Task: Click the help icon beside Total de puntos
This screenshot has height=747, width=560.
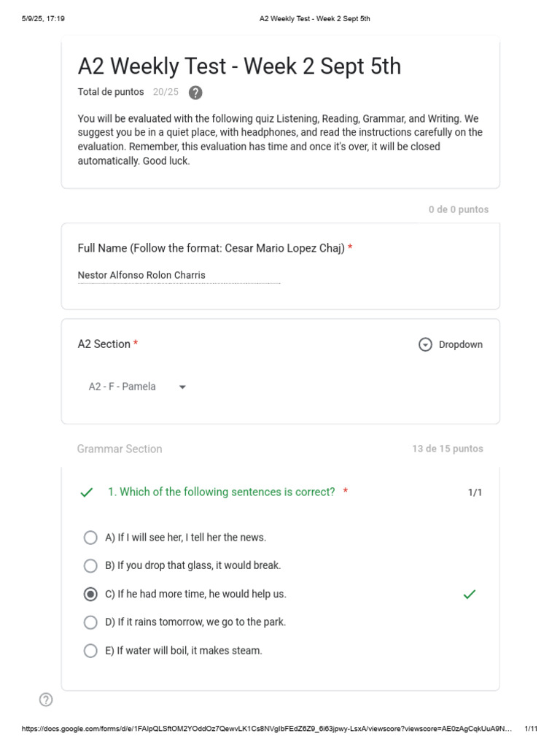Action: tap(195, 93)
